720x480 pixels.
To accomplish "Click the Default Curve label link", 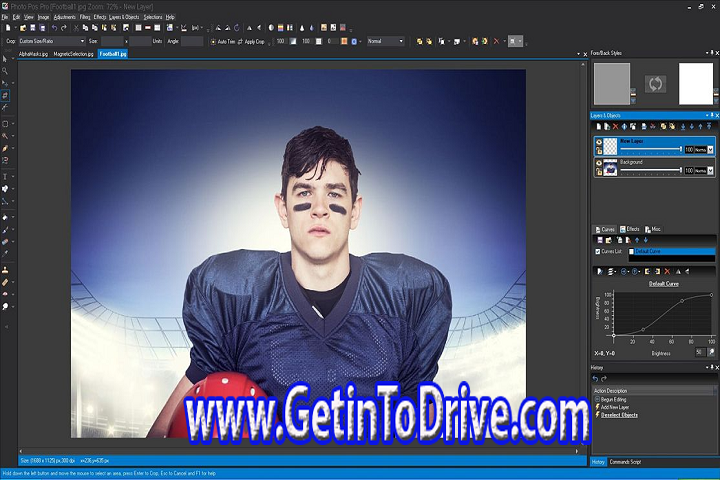I will pyautogui.click(x=664, y=284).
